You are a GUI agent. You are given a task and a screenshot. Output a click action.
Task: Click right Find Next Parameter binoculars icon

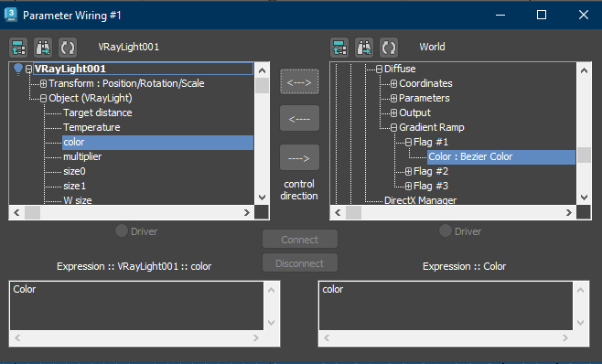(364, 48)
